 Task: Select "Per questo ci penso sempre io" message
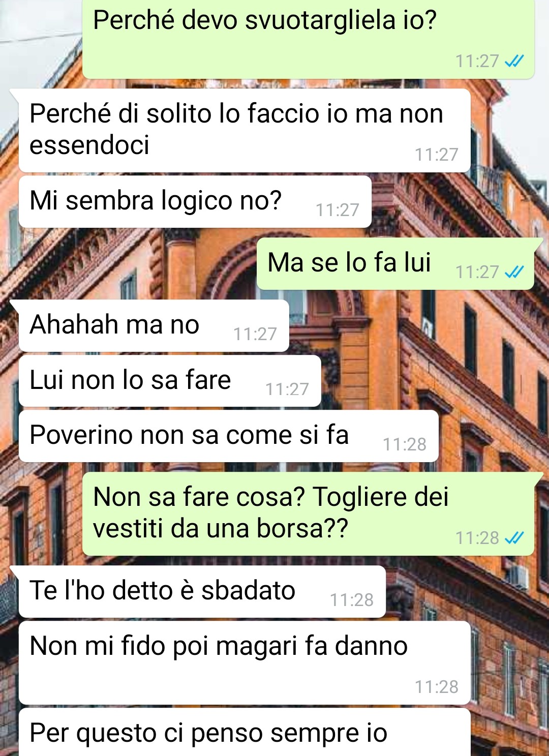[x=245, y=732]
